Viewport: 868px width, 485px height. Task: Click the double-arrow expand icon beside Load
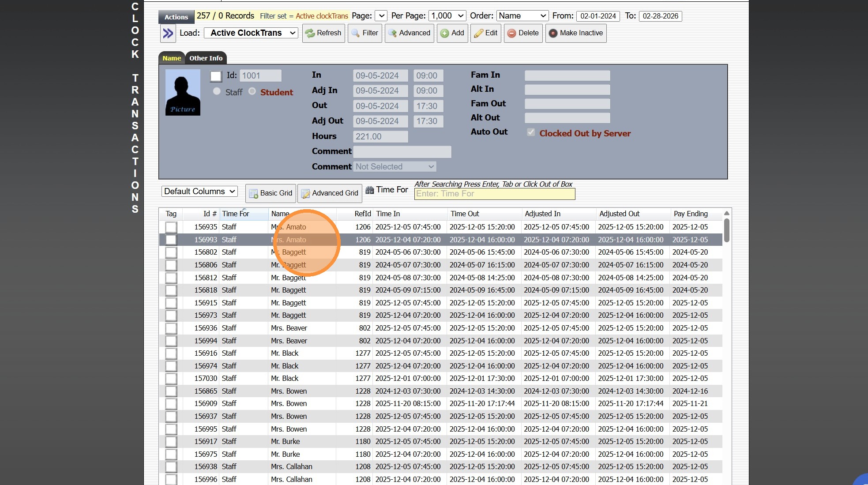pos(168,33)
